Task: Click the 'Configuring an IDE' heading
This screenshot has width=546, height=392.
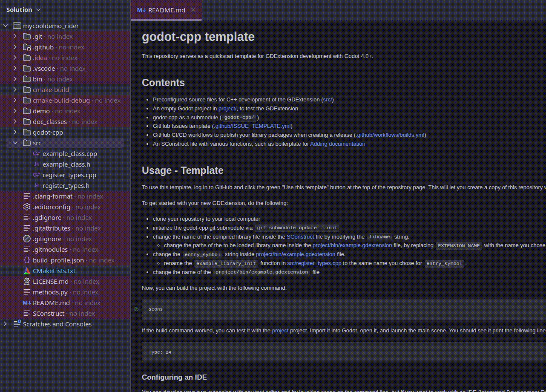Action: click(x=174, y=377)
